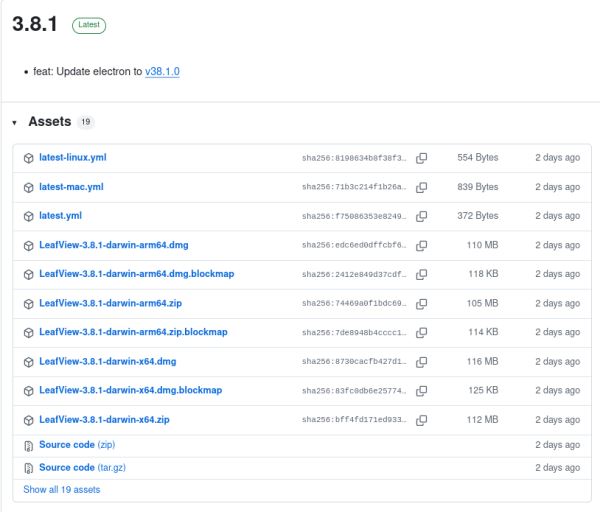Copy sha256 hash for latest-linux.yml
Image resolution: width=600 pixels, height=512 pixels.
click(x=422, y=158)
